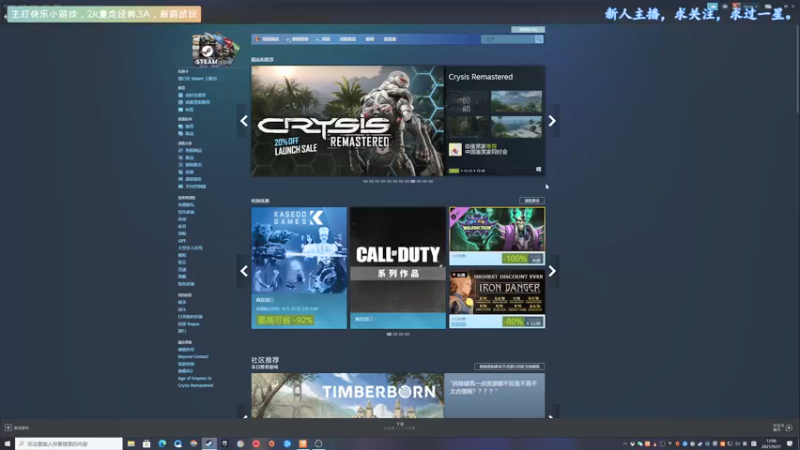The image size is (800, 450).
Task: Open File Explorer from taskbar
Action: pos(131,444)
